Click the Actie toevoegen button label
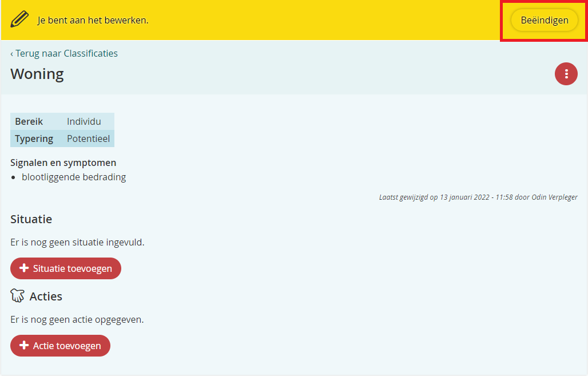 pyautogui.click(x=67, y=346)
